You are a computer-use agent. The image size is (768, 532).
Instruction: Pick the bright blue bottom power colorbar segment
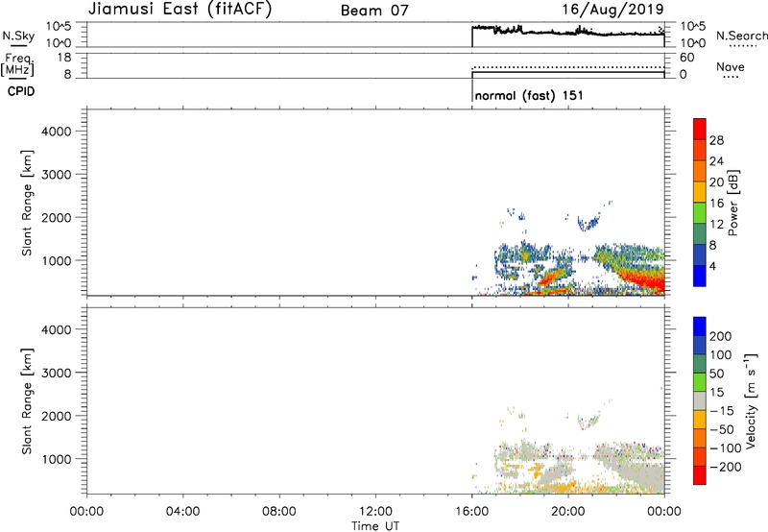(700, 276)
